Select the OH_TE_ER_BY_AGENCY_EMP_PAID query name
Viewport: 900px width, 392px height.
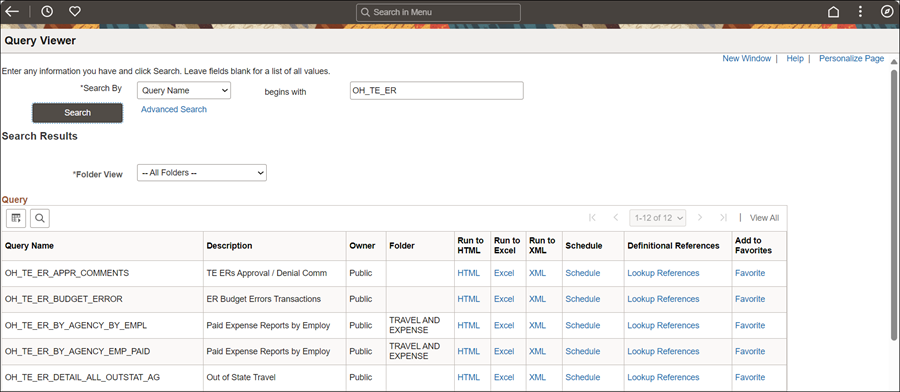tap(77, 351)
